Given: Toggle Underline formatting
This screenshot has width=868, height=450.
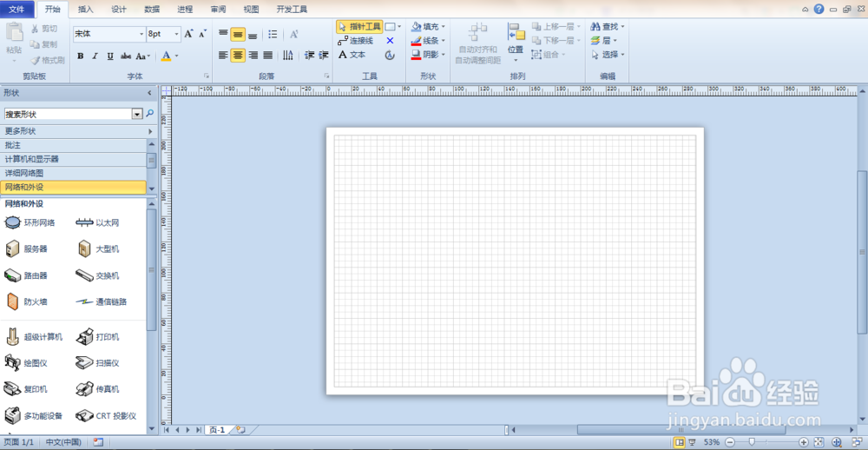Looking at the screenshot, I should 110,56.
